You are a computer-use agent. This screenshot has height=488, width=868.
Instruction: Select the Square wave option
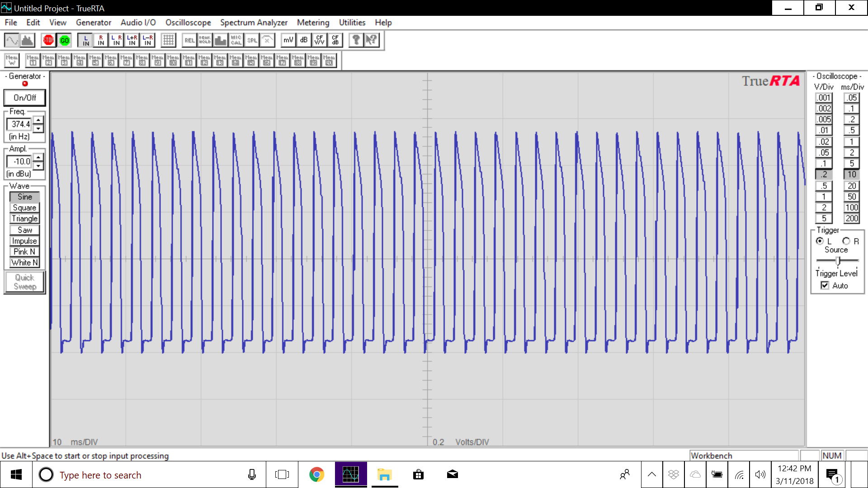(24, 208)
